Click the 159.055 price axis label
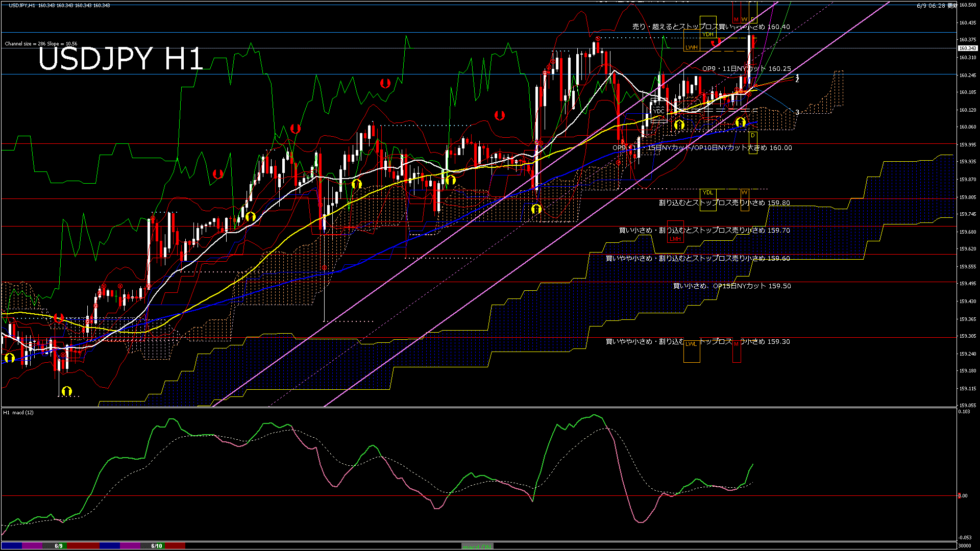Image resolution: width=980 pixels, height=551 pixels. click(968, 406)
